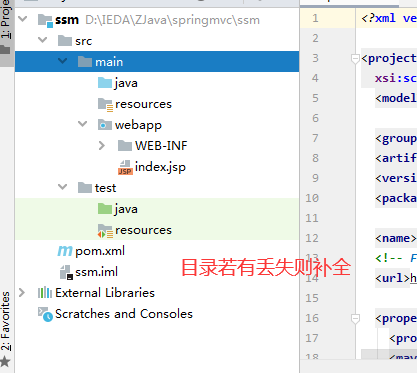The image size is (417, 373).
Task: Click the xsi:sc attribute text on line 4
Action: (x=396, y=78)
